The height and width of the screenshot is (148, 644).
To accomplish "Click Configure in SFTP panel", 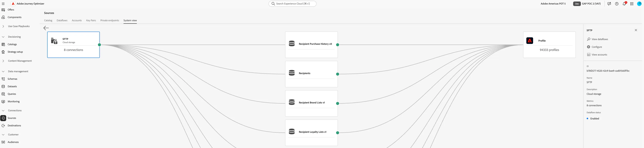I will click(x=595, y=47).
